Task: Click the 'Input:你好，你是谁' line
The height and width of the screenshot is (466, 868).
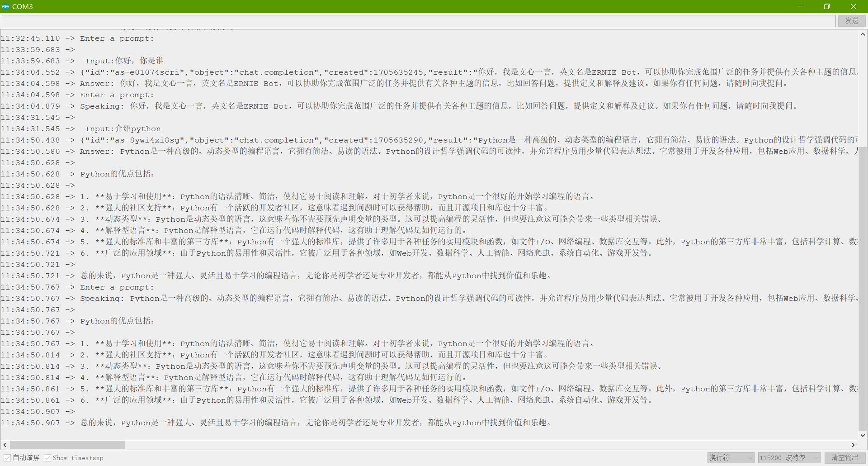Action: (82, 61)
